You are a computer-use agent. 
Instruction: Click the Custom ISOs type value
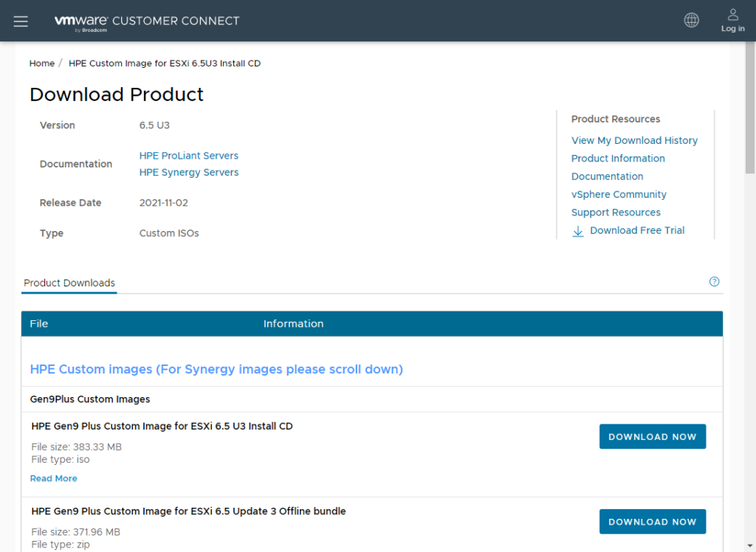coord(169,233)
